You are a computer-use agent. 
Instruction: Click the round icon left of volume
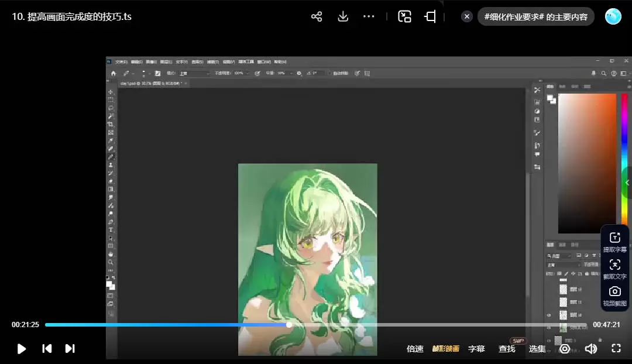(x=565, y=349)
